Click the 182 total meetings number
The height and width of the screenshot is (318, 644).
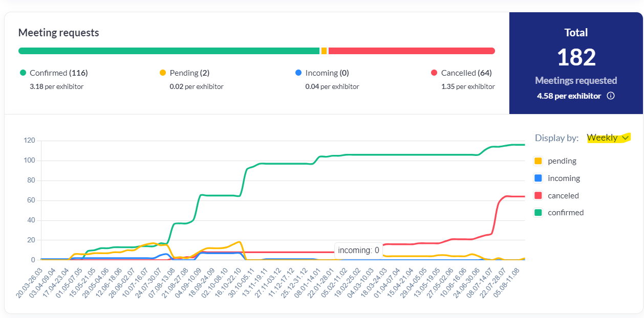576,57
